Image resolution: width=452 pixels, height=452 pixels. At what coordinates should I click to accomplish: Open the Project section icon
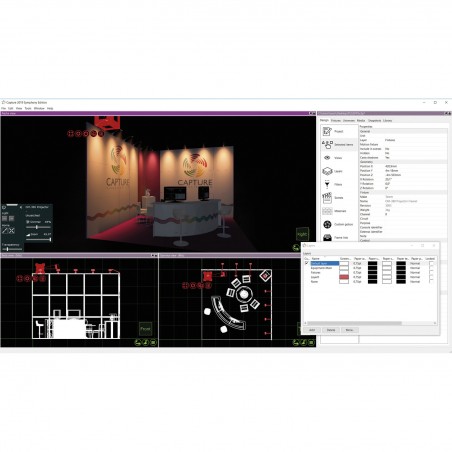coord(327,131)
